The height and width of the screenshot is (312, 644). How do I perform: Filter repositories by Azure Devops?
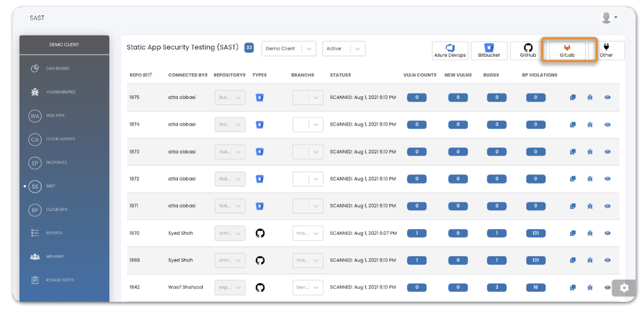click(450, 51)
